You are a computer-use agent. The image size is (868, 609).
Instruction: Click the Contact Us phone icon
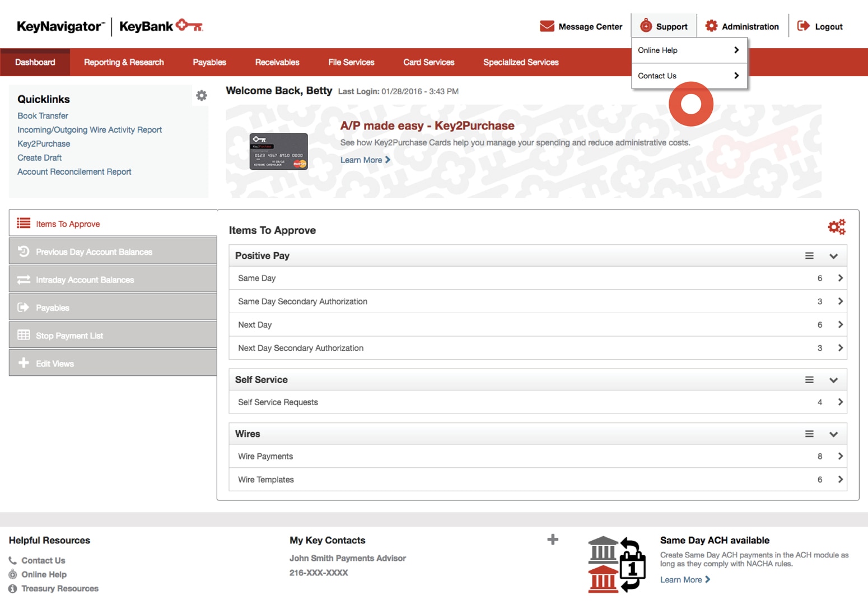click(13, 560)
